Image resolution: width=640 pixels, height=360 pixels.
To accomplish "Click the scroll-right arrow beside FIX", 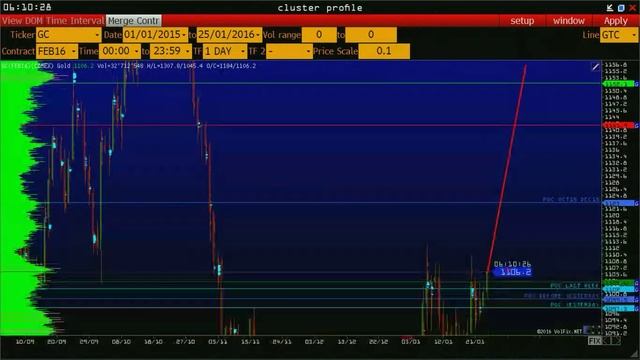I will click(x=616, y=340).
